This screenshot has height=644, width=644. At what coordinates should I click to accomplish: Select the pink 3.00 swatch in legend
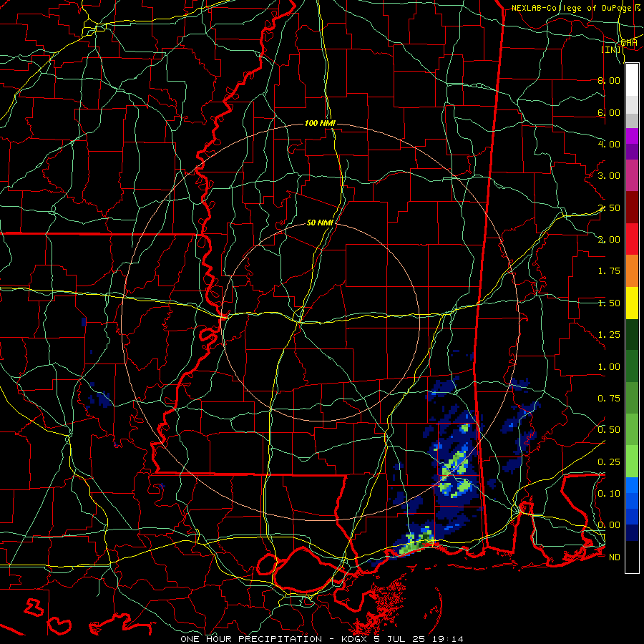tap(632, 175)
